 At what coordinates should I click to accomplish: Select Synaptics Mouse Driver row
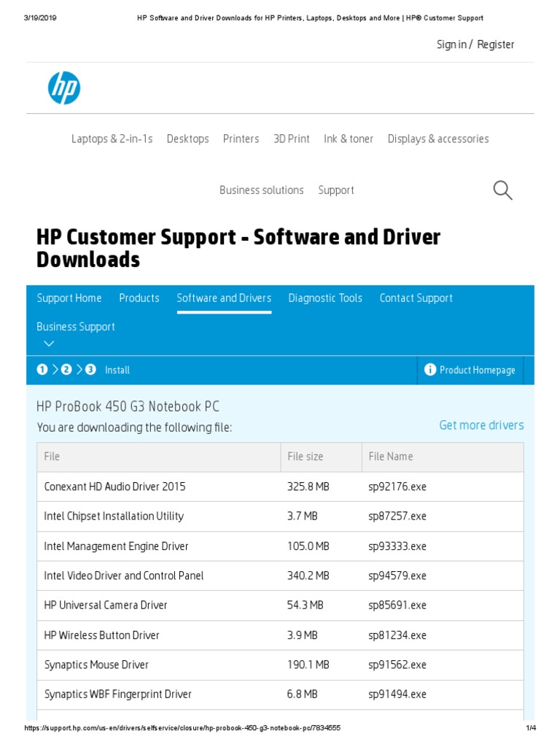pyautogui.click(x=280, y=665)
